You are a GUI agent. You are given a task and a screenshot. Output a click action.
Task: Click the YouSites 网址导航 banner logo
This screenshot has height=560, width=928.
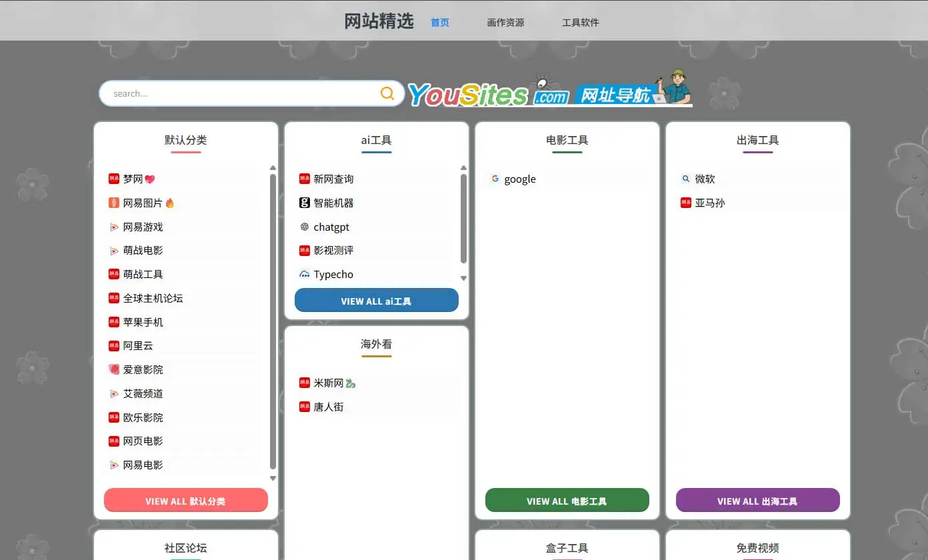[549, 91]
